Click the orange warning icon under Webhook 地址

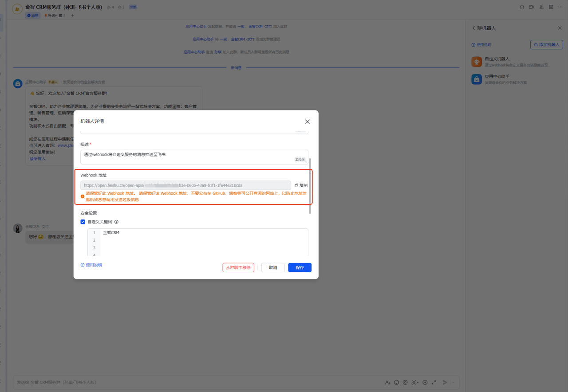(x=83, y=196)
